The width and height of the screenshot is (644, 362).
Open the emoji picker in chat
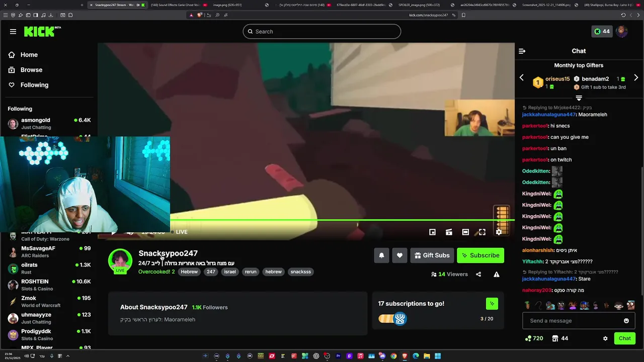point(626,321)
